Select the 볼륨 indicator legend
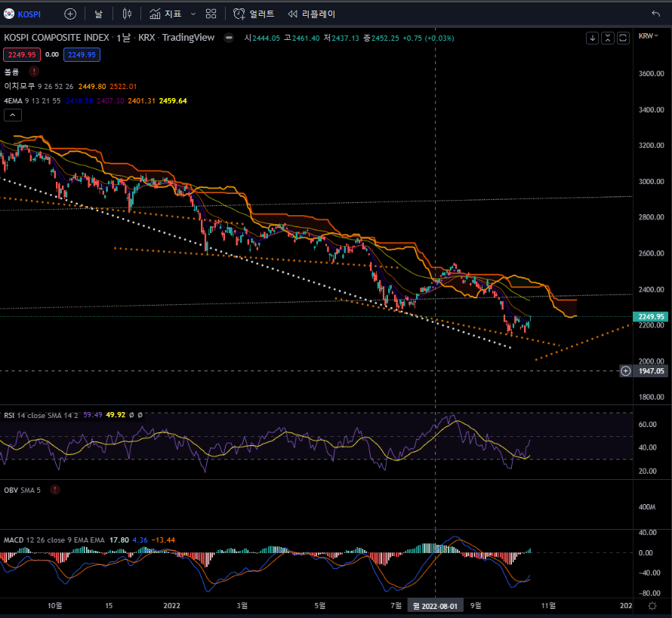This screenshot has height=618, width=672. [11, 72]
